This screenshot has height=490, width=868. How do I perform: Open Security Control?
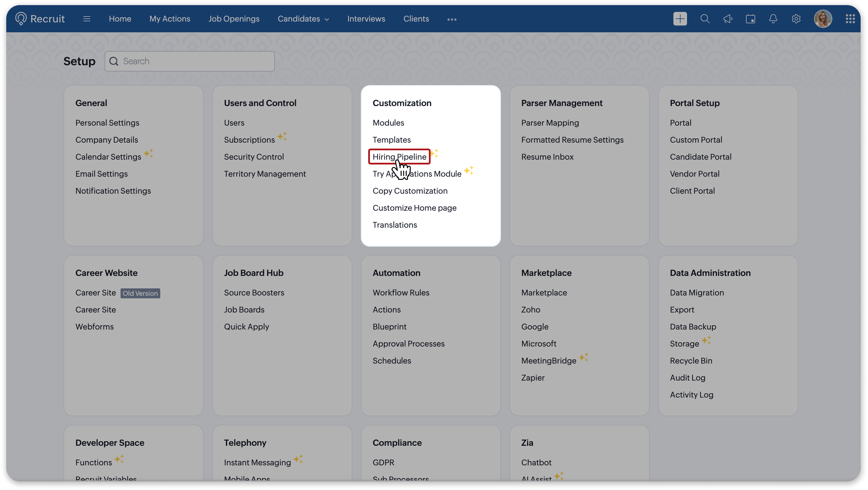point(254,157)
